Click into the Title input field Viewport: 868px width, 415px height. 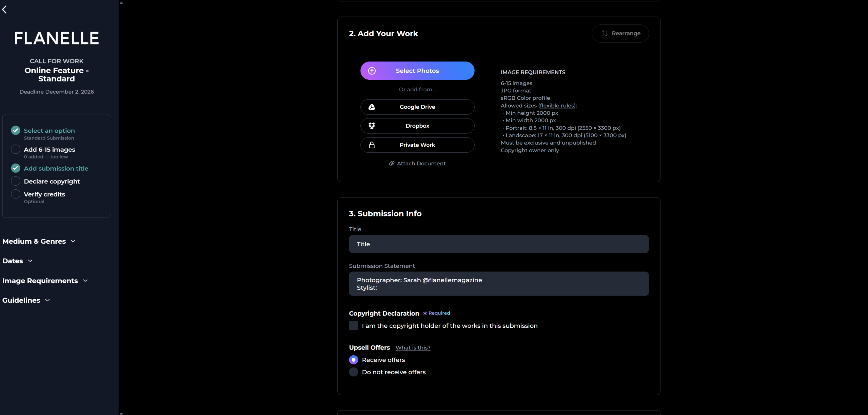click(498, 244)
